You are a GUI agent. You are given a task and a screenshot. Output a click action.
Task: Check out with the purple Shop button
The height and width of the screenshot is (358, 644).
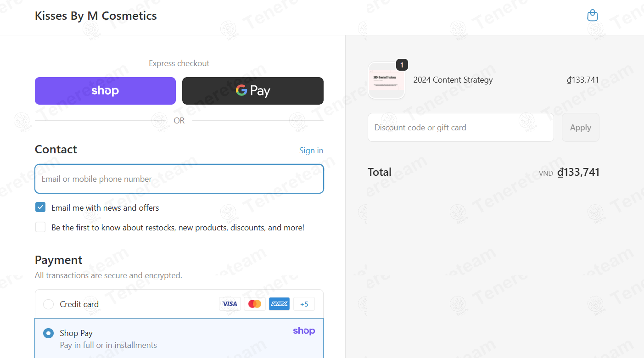coord(105,91)
